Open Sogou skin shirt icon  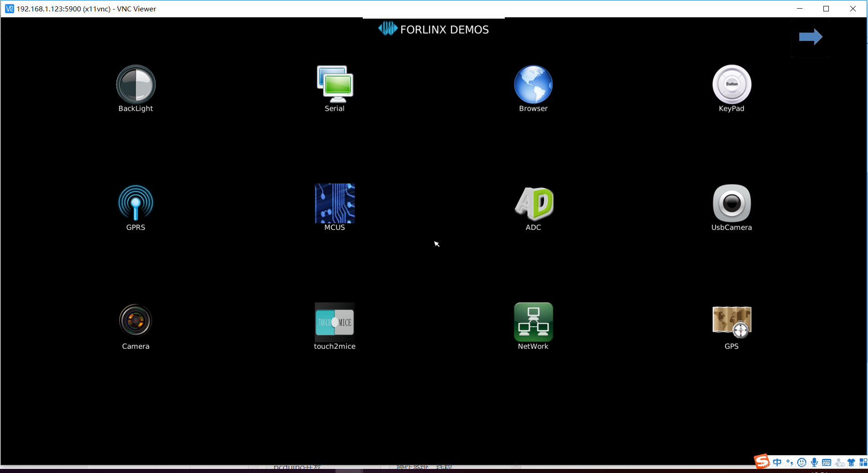click(851, 463)
